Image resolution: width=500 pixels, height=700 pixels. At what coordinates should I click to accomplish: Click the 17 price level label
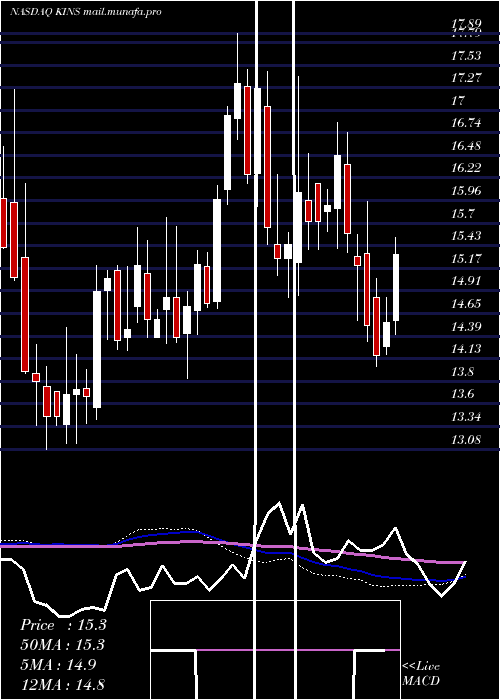point(458,101)
